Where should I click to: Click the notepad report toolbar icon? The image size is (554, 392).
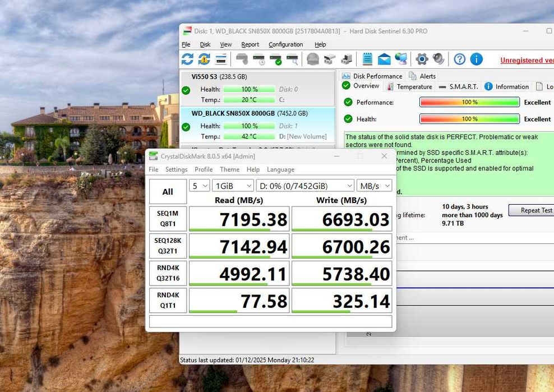(367, 59)
